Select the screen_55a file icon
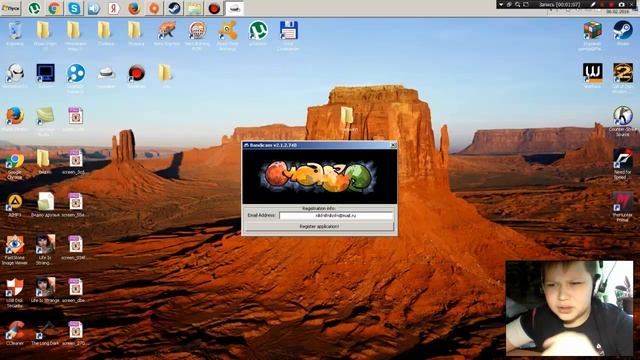 pos(75,205)
